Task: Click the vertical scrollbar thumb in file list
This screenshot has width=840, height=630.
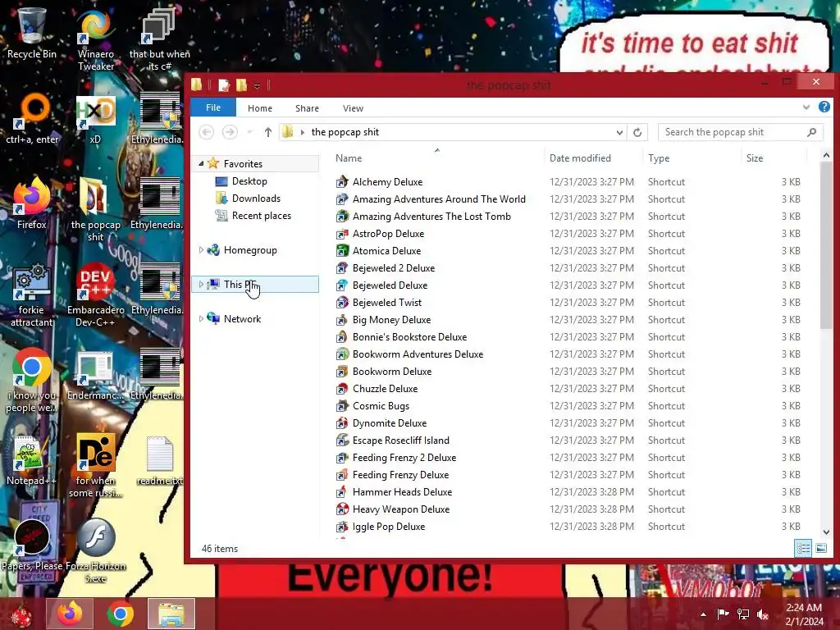Action: [825, 244]
